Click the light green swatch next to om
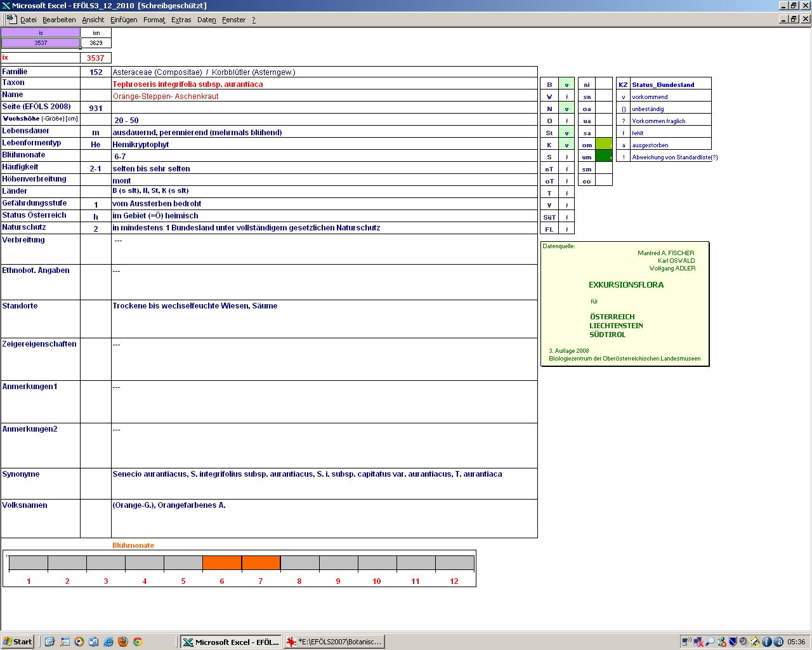812x650 pixels. [604, 145]
